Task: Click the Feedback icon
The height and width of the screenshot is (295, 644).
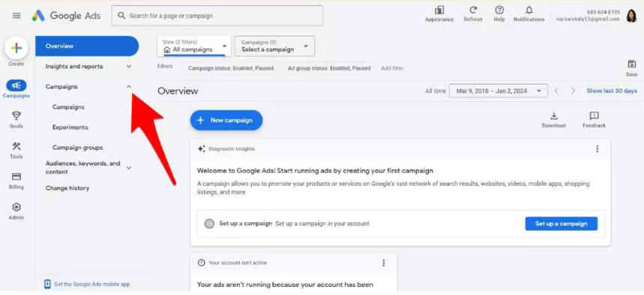Action: coord(594,116)
